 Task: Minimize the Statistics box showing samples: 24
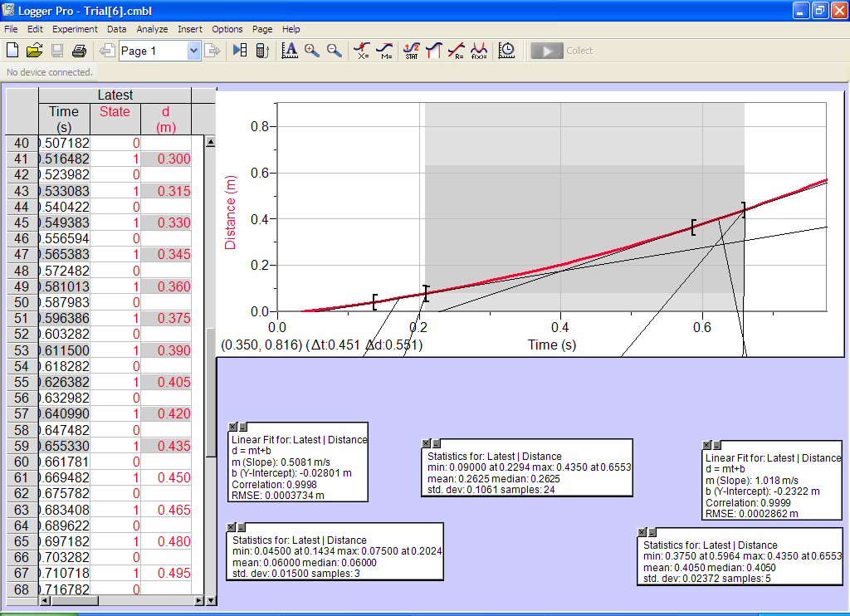click(x=436, y=443)
